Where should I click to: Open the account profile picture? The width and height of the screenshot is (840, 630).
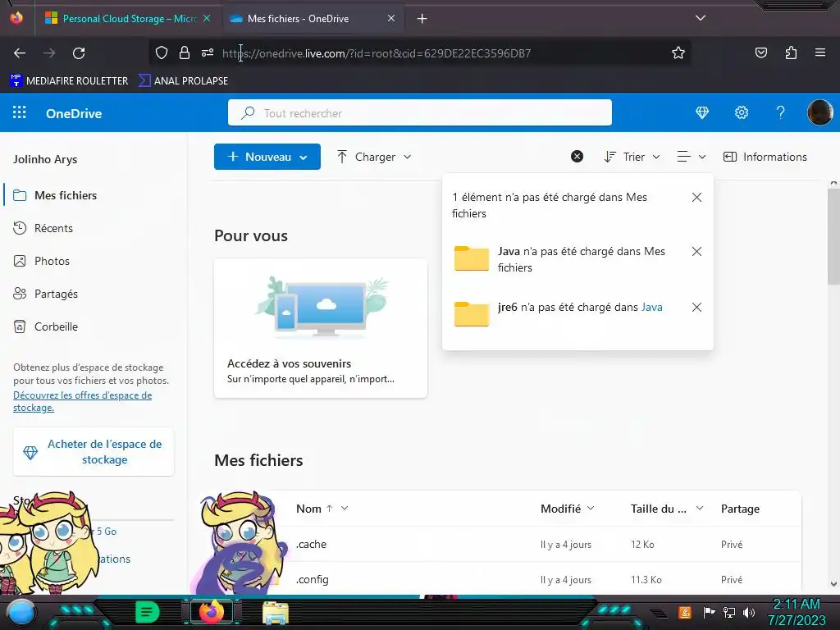click(x=819, y=112)
